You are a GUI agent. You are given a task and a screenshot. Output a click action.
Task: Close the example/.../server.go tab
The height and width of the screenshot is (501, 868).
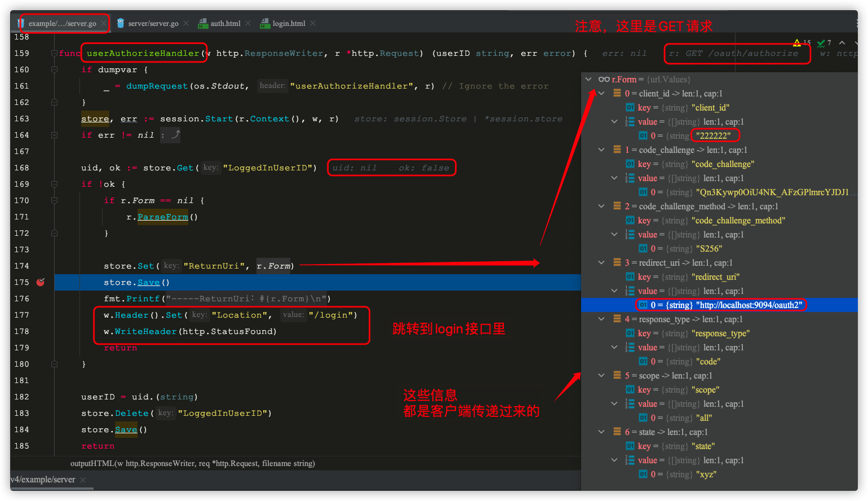104,23
